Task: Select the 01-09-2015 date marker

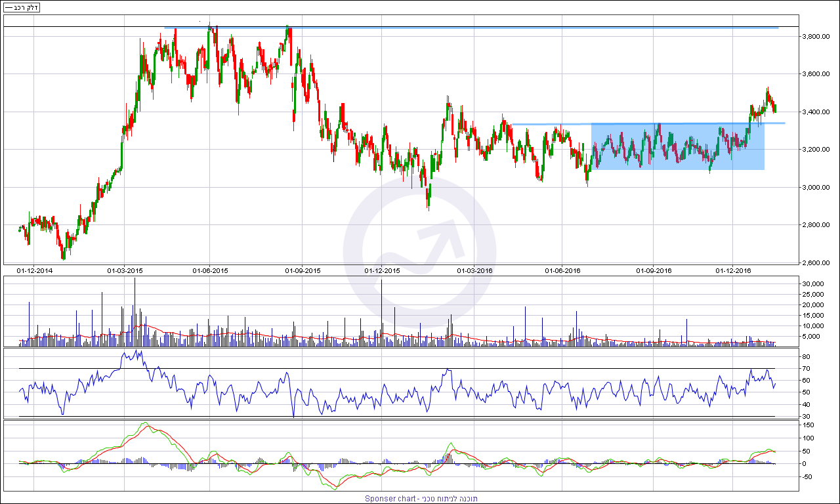Action: click(x=303, y=270)
